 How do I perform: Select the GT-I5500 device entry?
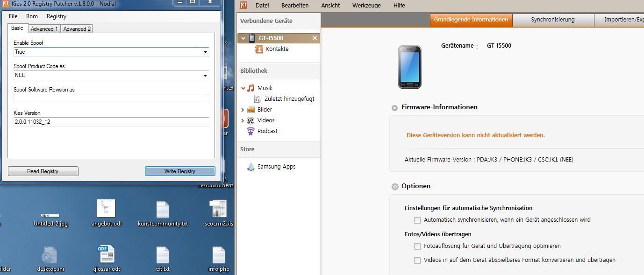coord(279,38)
